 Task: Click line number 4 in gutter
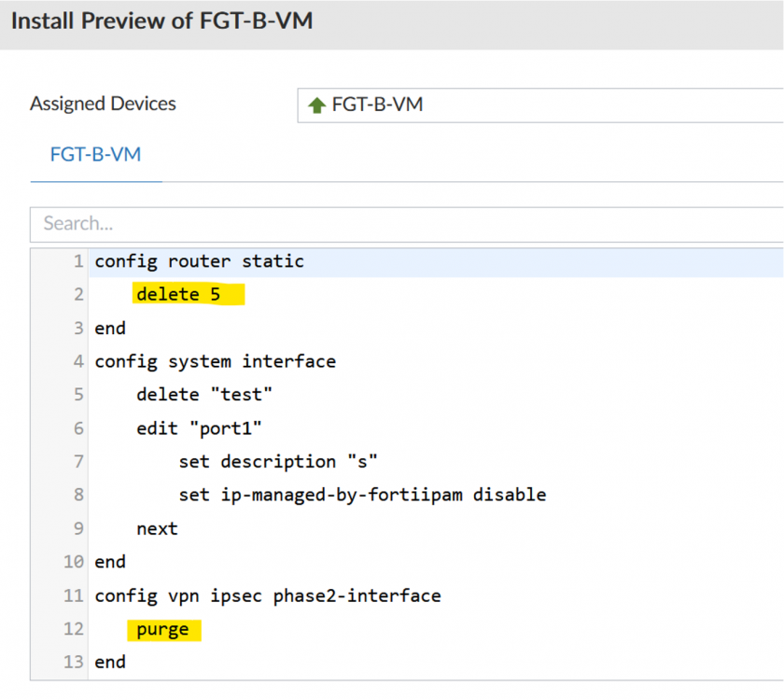point(78,360)
